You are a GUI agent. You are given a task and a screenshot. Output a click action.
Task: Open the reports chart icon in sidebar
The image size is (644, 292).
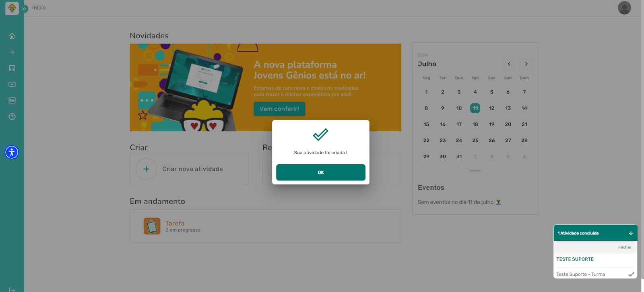click(x=12, y=68)
